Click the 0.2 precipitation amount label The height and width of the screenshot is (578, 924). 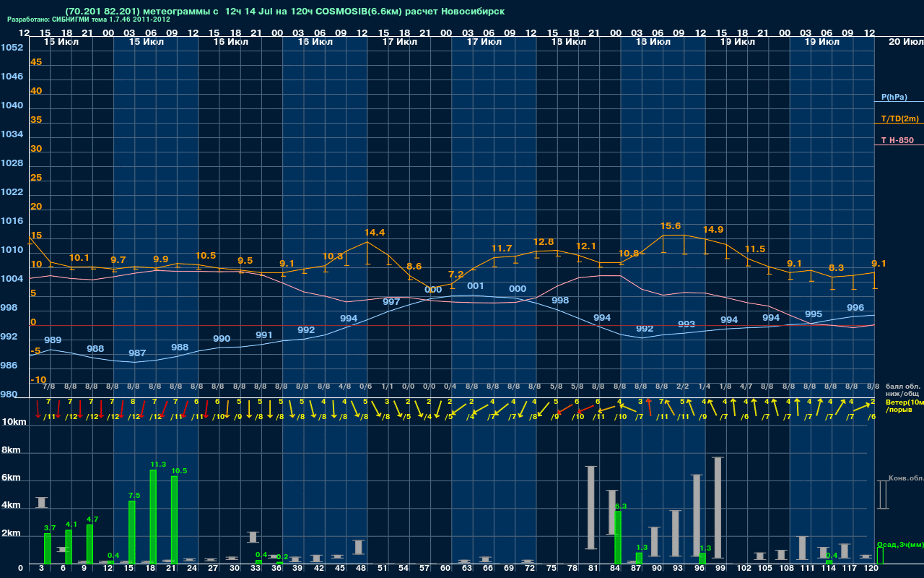(282, 557)
